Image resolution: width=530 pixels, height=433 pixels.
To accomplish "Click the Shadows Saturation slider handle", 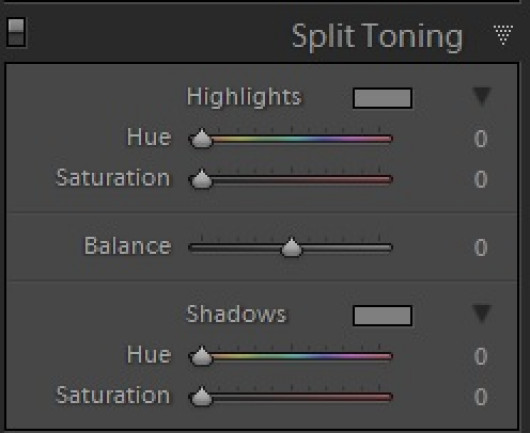I will [201, 396].
